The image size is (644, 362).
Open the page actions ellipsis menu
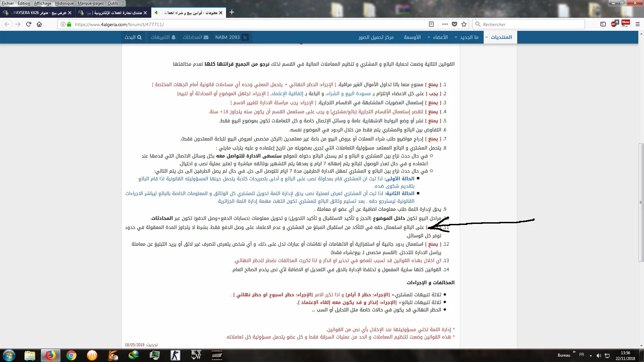tap(445, 24)
